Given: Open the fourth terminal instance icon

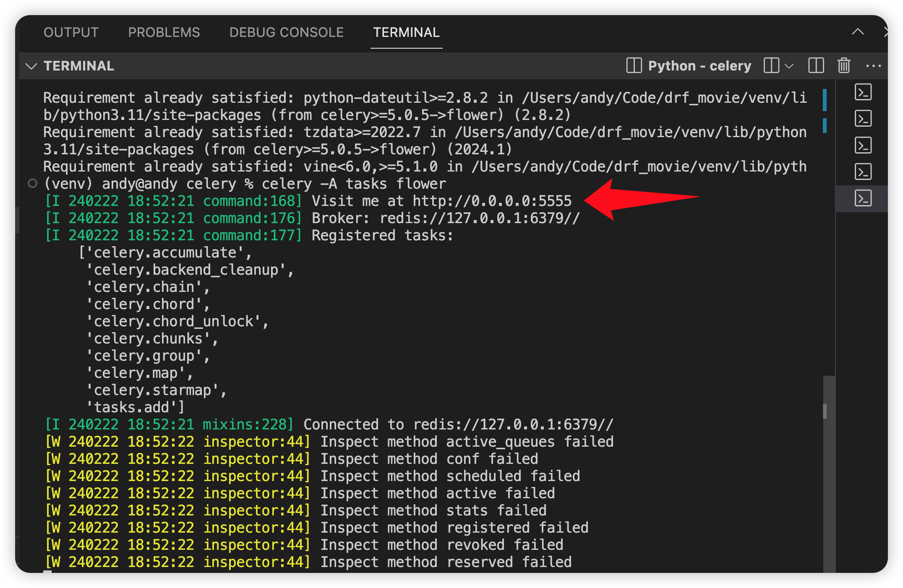Looking at the screenshot, I should tap(863, 172).
